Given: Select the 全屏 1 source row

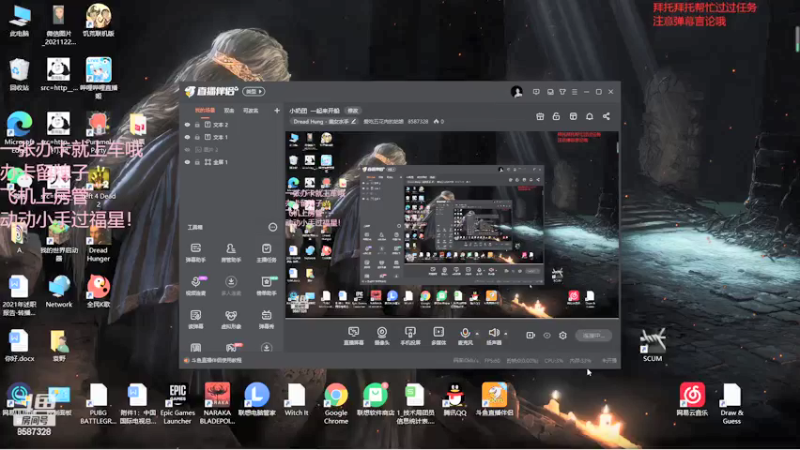Looking at the screenshot, I should (232, 162).
